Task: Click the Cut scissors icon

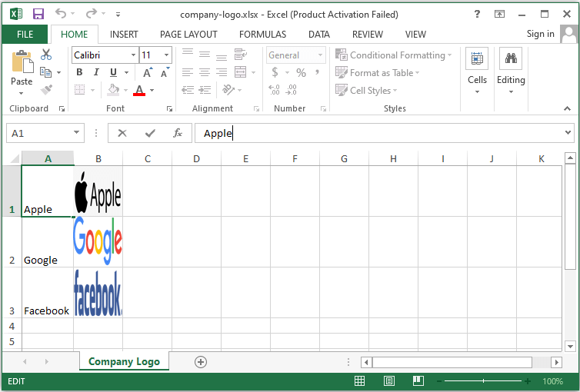Action: click(46, 55)
